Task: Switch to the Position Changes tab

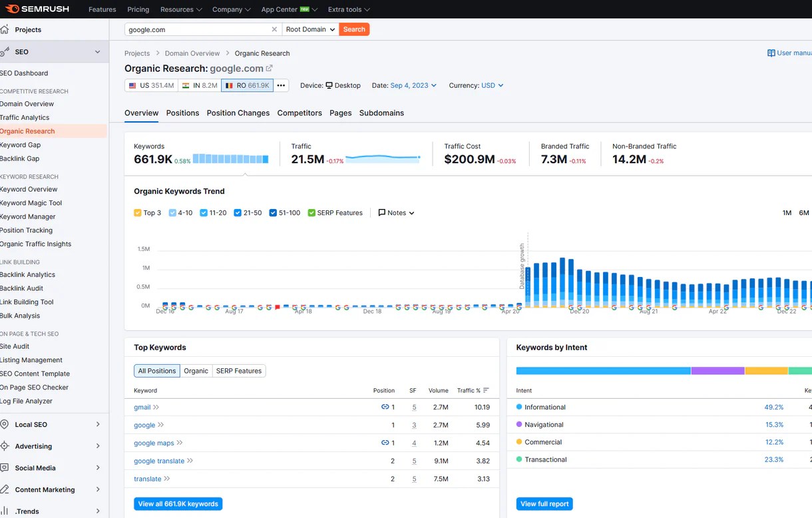Action: click(238, 113)
